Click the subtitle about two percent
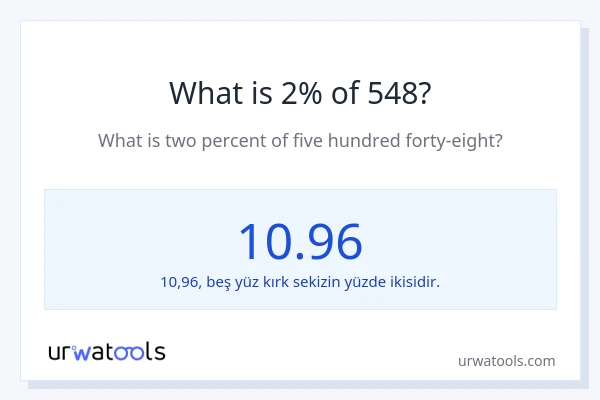This screenshot has width=600, height=400. 300,141
